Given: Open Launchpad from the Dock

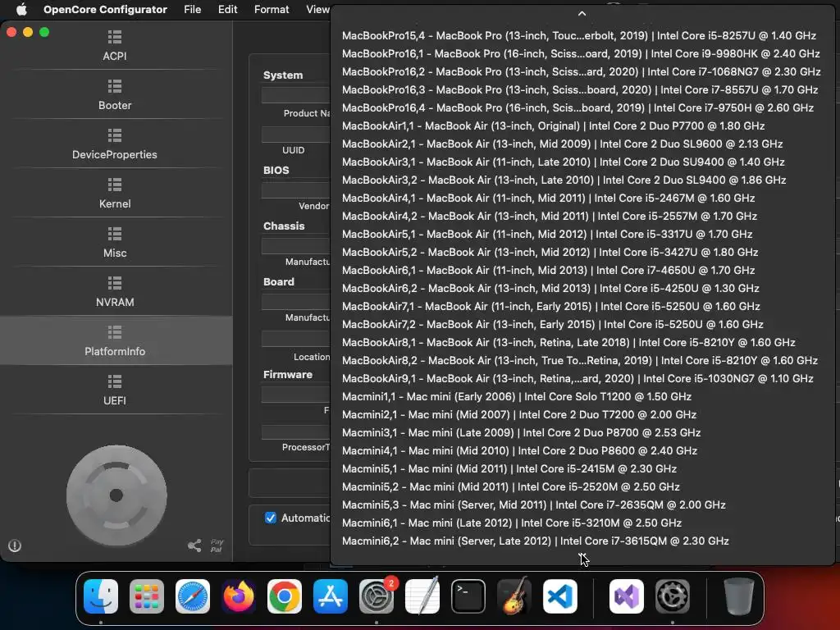Looking at the screenshot, I should point(147,596).
